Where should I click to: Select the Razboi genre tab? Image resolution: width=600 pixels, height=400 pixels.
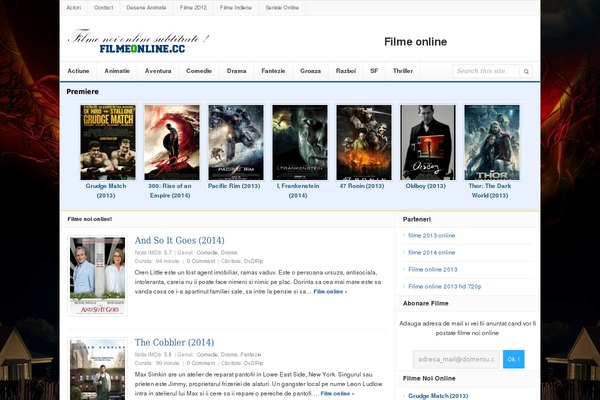coord(346,71)
